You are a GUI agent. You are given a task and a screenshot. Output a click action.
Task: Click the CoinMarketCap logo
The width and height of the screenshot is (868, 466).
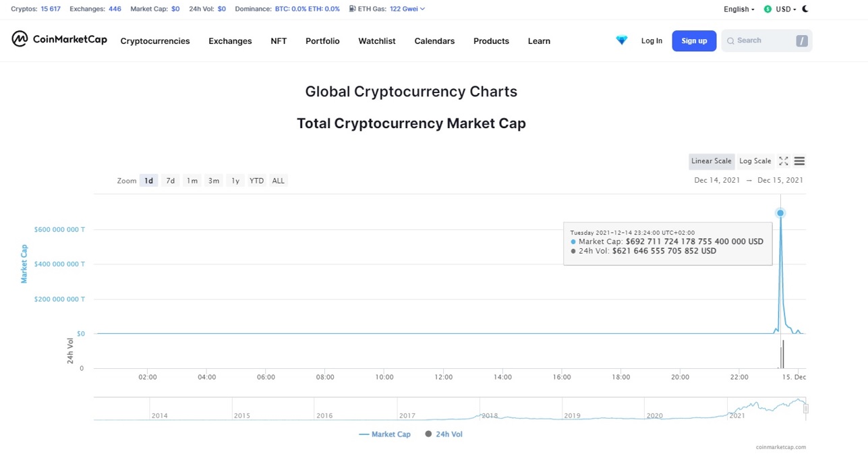coord(59,39)
